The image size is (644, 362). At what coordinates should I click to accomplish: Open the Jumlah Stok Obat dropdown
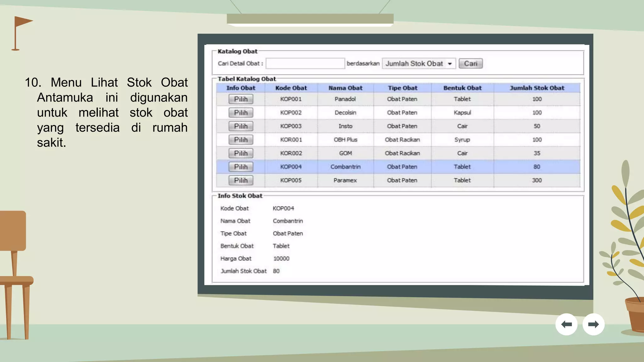point(419,63)
